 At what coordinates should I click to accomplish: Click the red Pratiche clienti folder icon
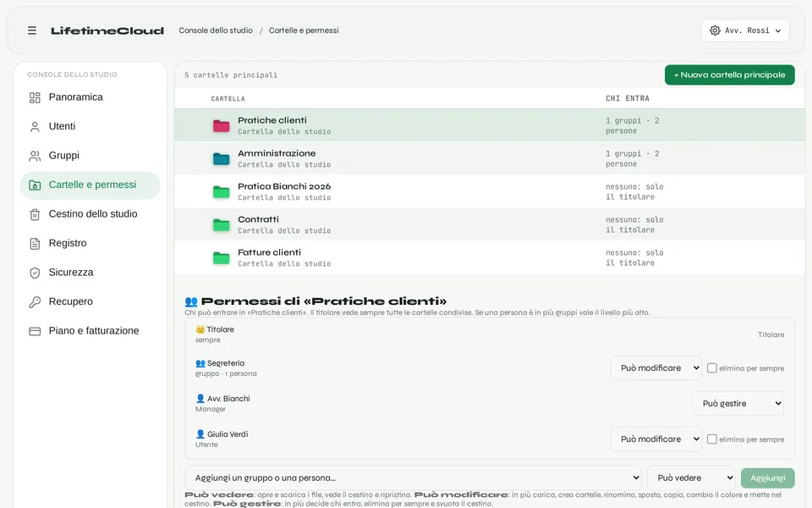(x=221, y=126)
